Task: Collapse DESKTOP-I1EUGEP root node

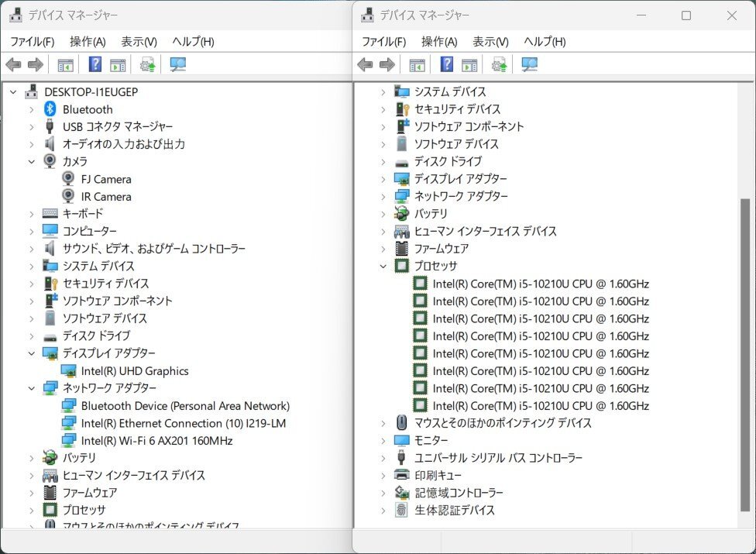Action: [x=13, y=91]
